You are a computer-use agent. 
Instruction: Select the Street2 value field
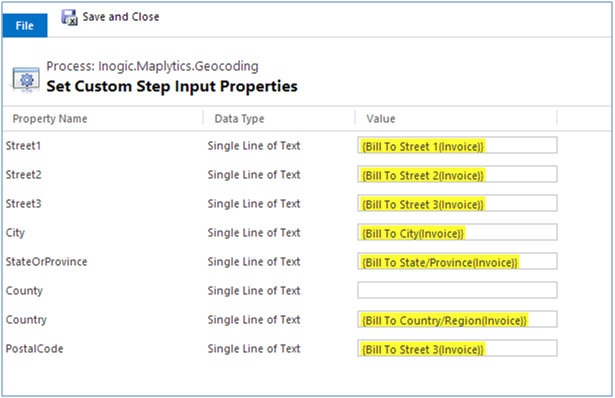pyautogui.click(x=457, y=174)
